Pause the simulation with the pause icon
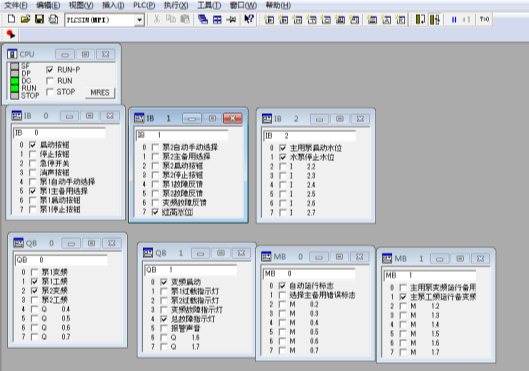The height and width of the screenshot is (371, 529). 454,20
